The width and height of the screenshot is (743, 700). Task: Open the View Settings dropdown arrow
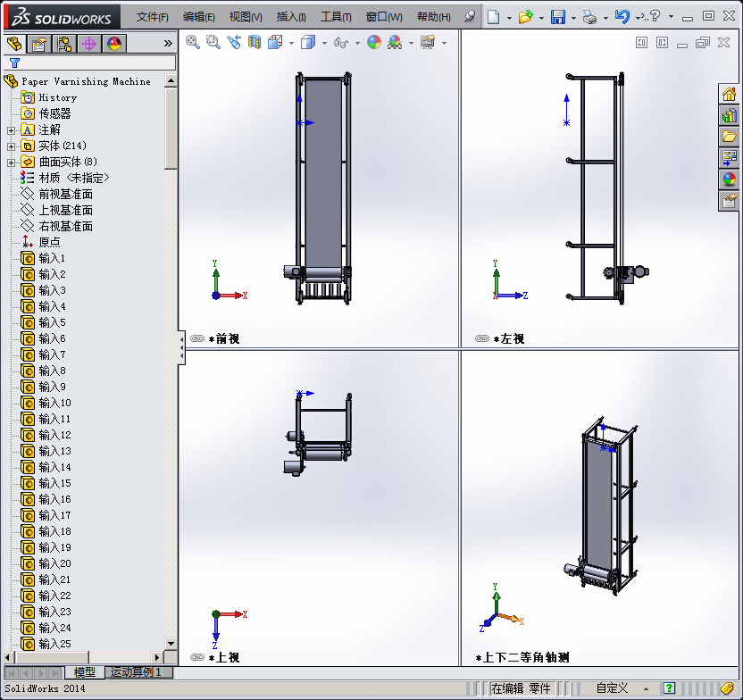[x=444, y=43]
